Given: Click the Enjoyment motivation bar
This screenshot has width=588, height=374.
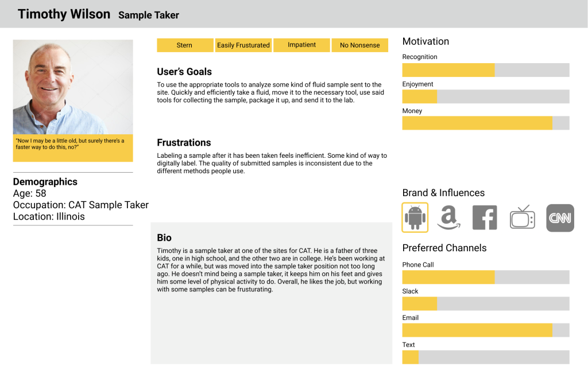Looking at the screenshot, I should point(486,96).
